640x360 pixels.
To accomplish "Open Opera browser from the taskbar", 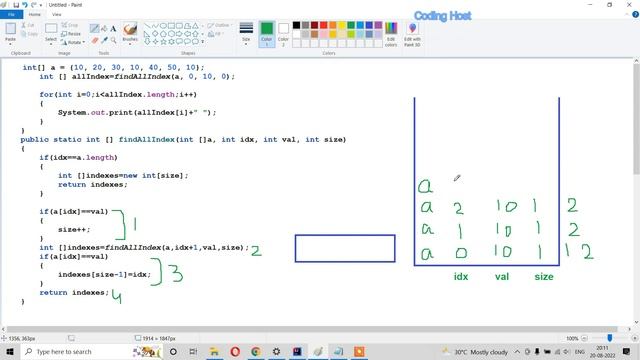I will (x=235, y=351).
